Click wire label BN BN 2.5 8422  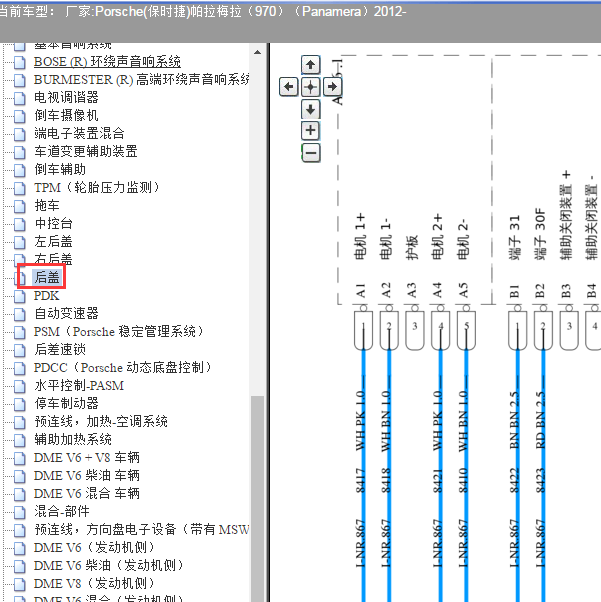(515, 442)
